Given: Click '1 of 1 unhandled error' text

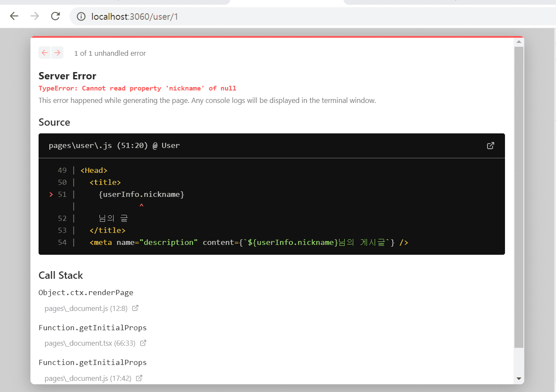Looking at the screenshot, I should pyautogui.click(x=110, y=53).
